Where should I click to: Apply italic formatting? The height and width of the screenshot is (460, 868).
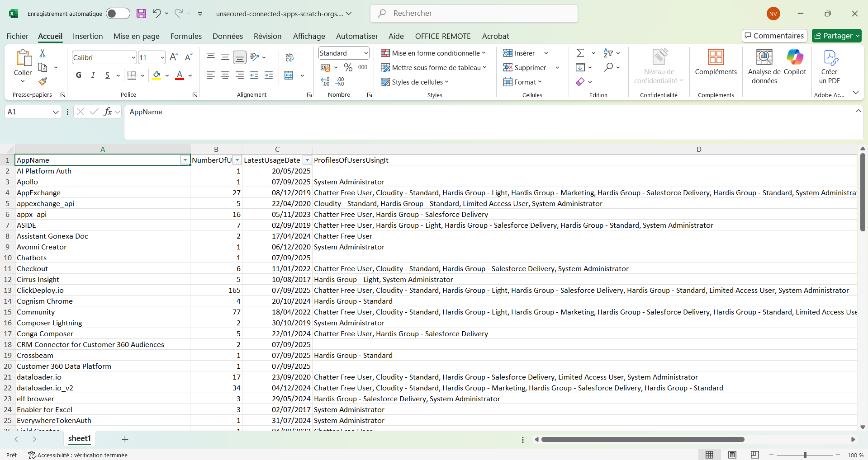pos(93,75)
